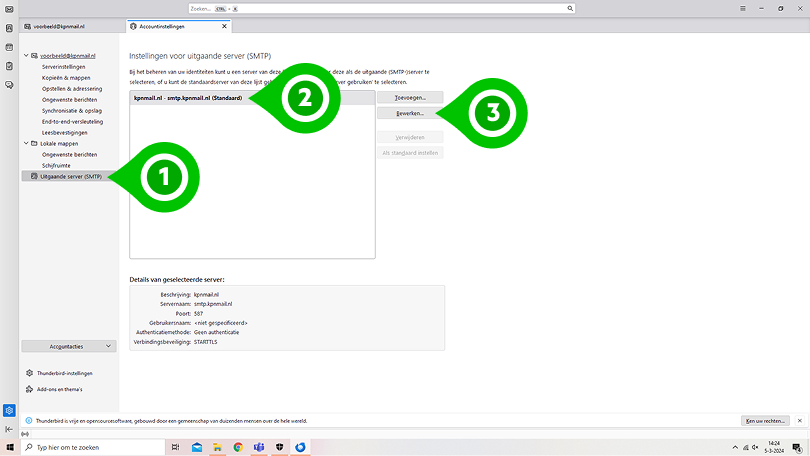Screen dimensions: 810x456
Task: Collapse the Lokale mappen tree node
Action: pos(26,144)
